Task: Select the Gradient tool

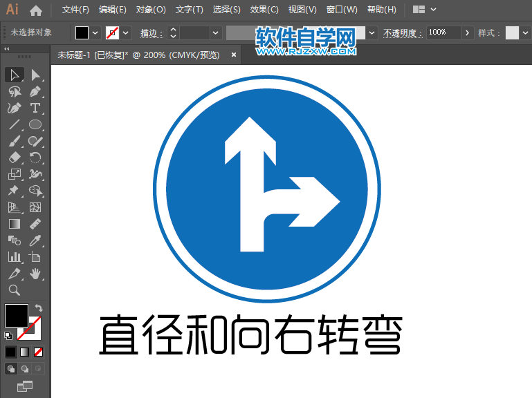Action: tap(15, 224)
